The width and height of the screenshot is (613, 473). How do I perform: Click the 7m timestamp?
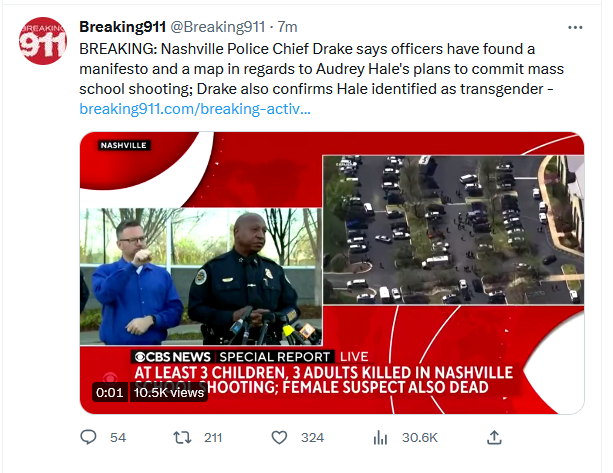pyautogui.click(x=287, y=27)
